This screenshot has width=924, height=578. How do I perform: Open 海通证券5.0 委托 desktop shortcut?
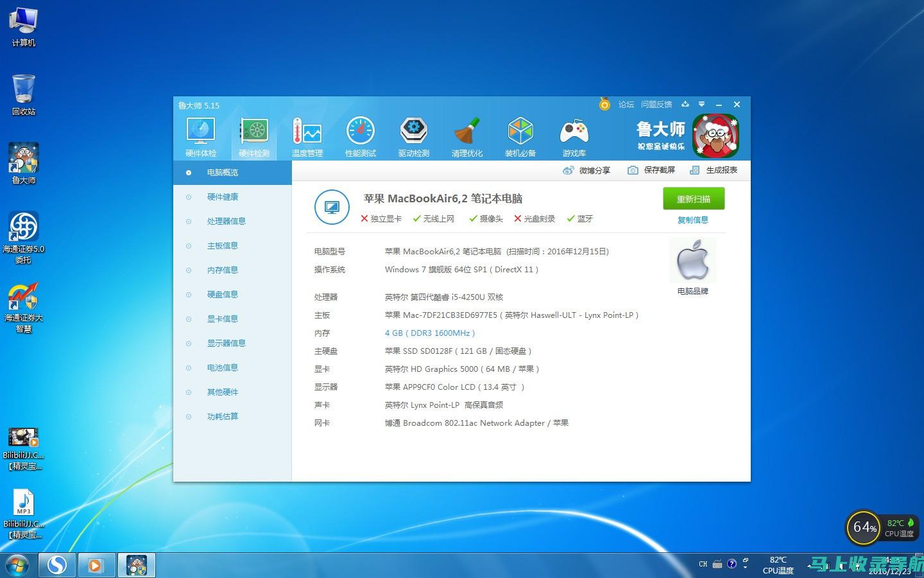point(24,238)
